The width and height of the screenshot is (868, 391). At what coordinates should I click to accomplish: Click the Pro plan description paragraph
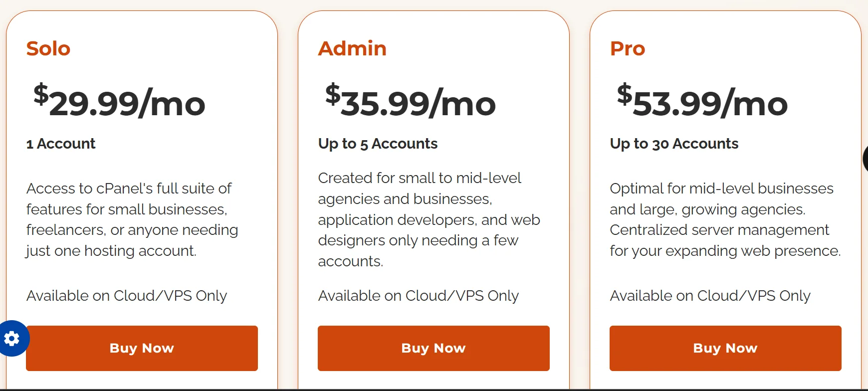pyautogui.click(x=725, y=219)
